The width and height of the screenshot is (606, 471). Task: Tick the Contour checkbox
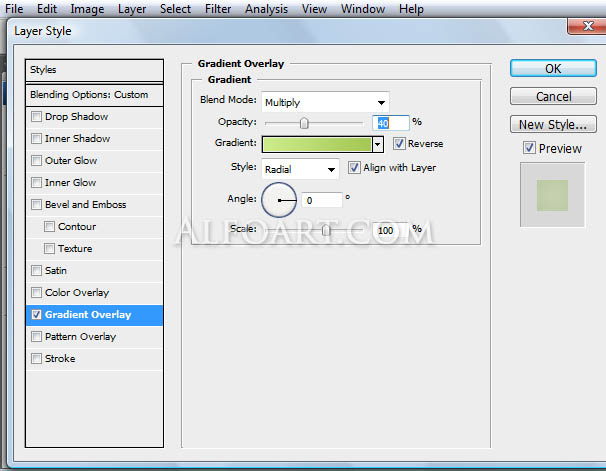[x=49, y=226]
